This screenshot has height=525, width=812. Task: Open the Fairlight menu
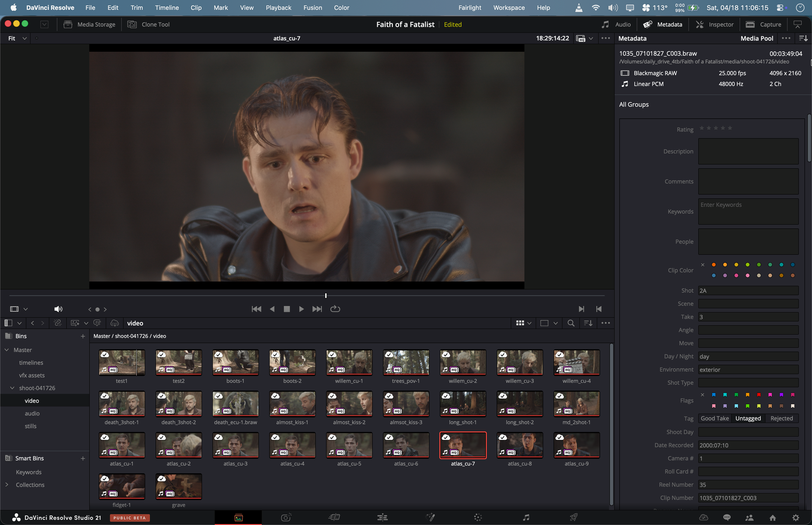click(x=470, y=7)
